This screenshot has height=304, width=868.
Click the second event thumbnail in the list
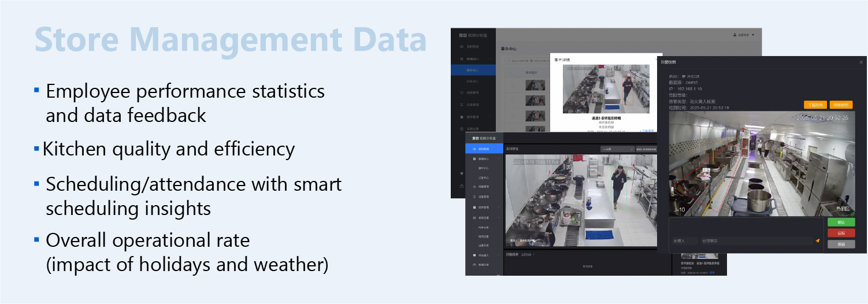pos(535,101)
